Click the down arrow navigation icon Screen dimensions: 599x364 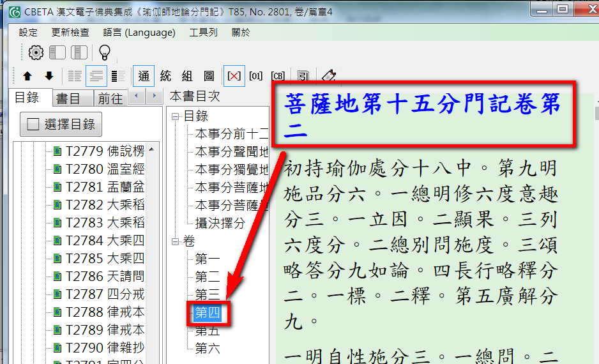click(x=49, y=76)
